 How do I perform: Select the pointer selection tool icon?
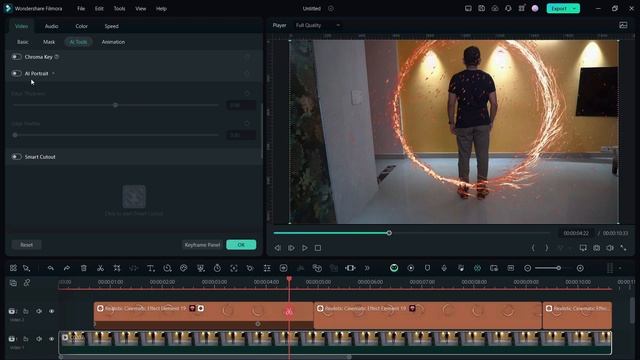[x=27, y=268]
